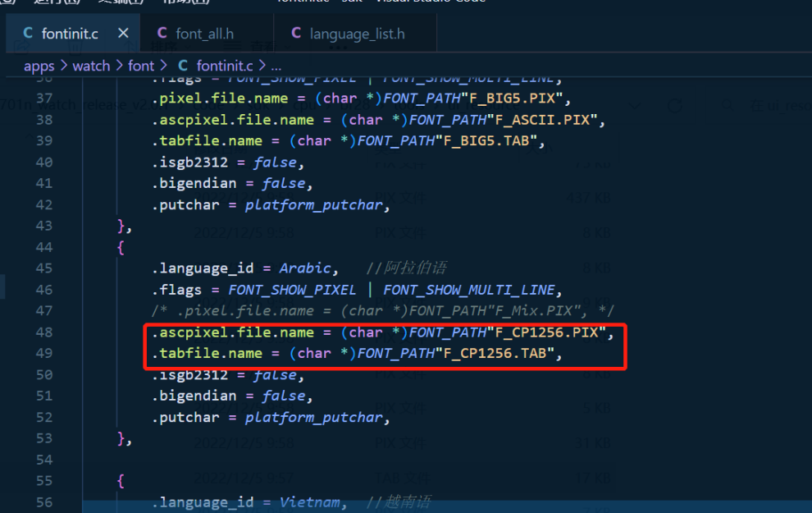Close the fontinit.c tab
This screenshot has height=513, width=812.
[123, 33]
